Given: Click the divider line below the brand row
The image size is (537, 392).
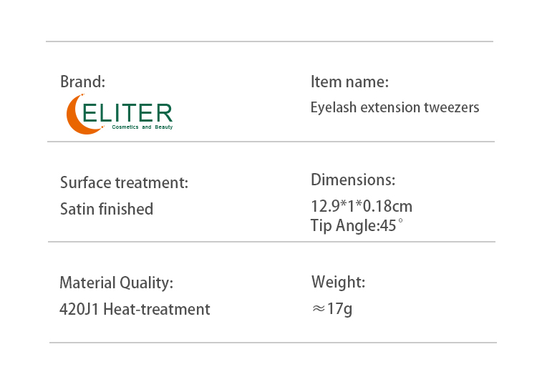Looking at the screenshot, I should point(271,142).
